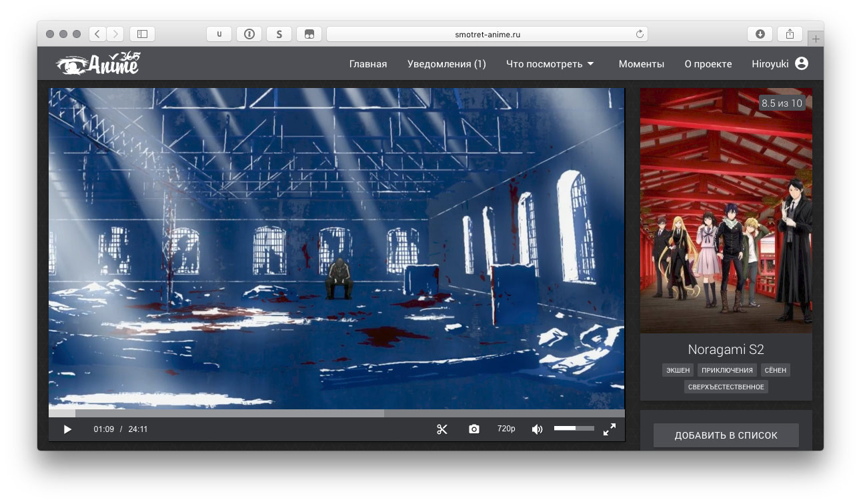Screen dimensions: 861x504
Task: Click Добавить в список button
Action: click(x=726, y=435)
